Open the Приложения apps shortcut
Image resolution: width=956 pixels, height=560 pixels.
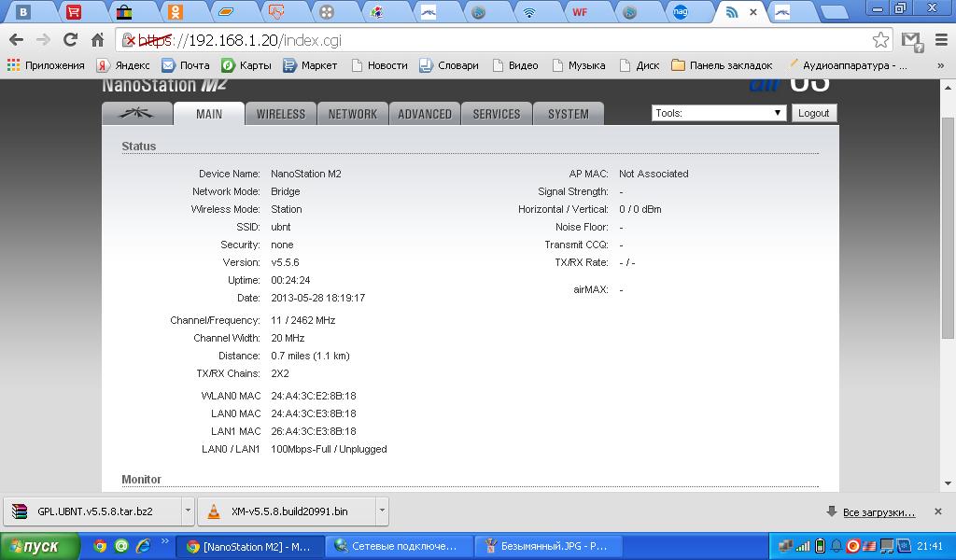pyautogui.click(x=46, y=65)
